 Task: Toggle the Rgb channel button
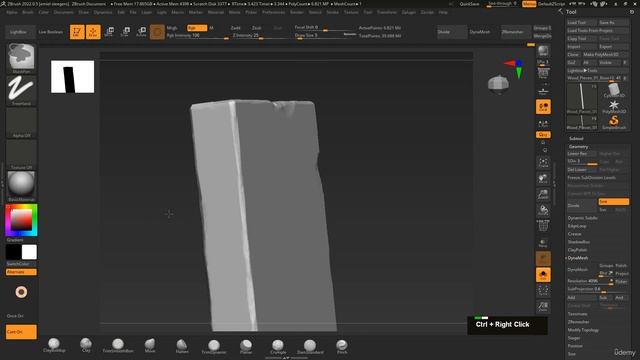click(197, 28)
